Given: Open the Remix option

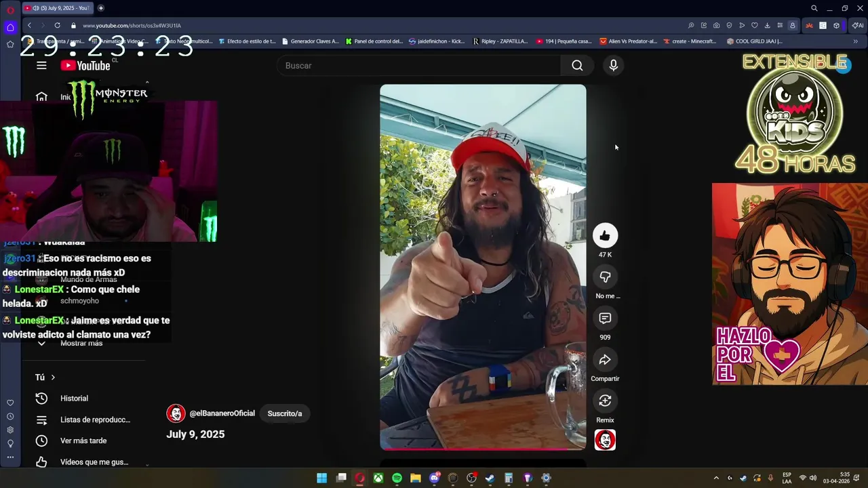Looking at the screenshot, I should (x=605, y=401).
